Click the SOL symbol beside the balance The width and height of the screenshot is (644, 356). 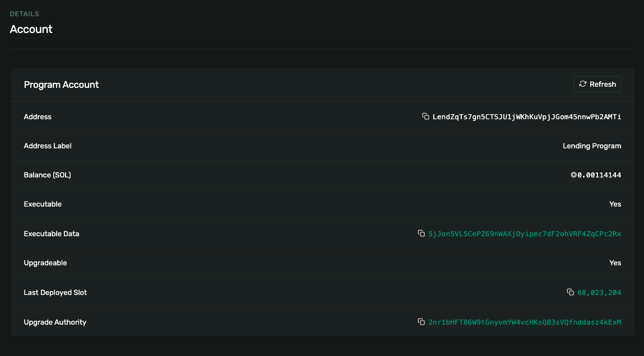(x=573, y=175)
